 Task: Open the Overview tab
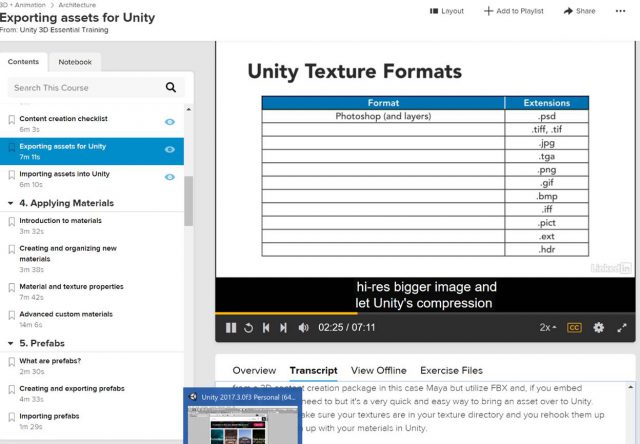point(254,371)
